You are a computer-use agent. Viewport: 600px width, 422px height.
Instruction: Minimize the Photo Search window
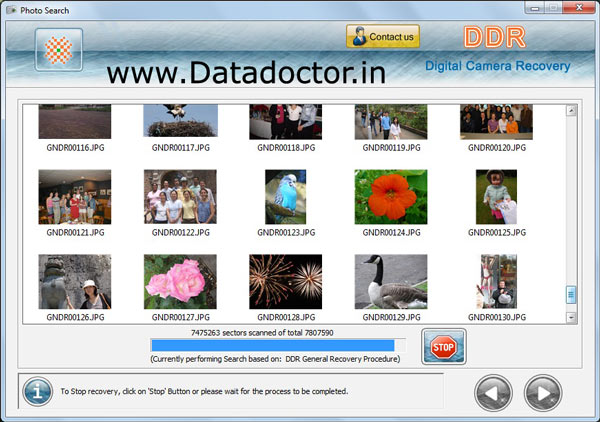535,8
